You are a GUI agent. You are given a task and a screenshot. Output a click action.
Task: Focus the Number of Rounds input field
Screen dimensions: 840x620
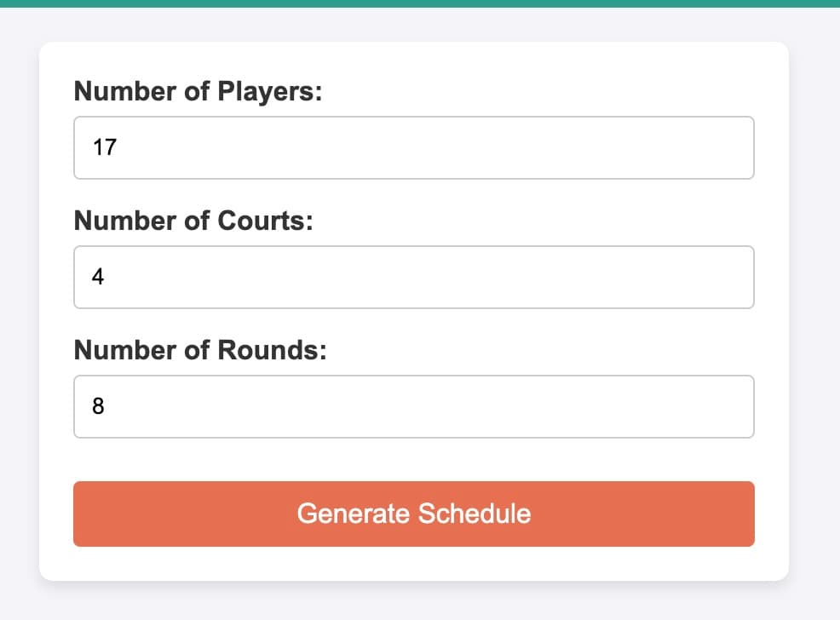414,406
